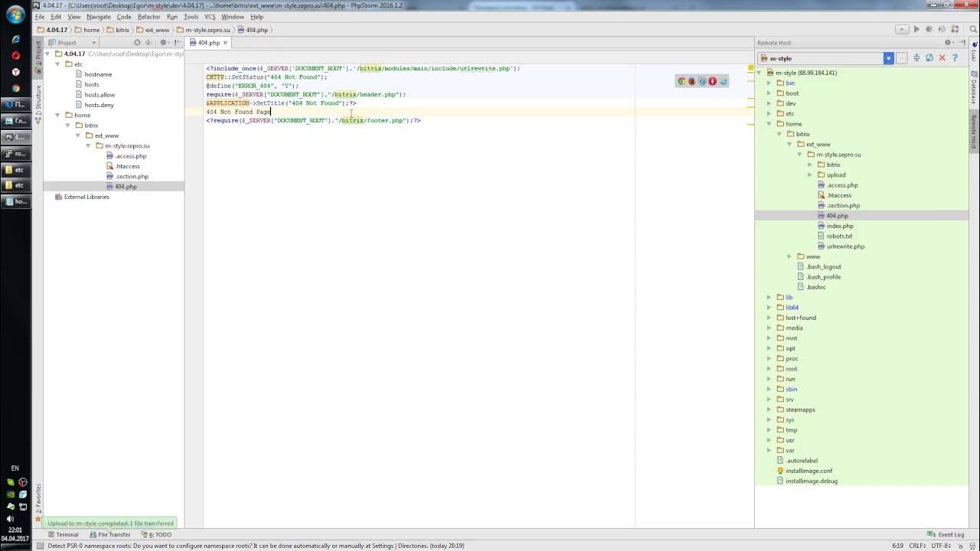This screenshot has height=551, width=980.
Task: Open in Chrome browser from editor popup
Action: [x=681, y=81]
